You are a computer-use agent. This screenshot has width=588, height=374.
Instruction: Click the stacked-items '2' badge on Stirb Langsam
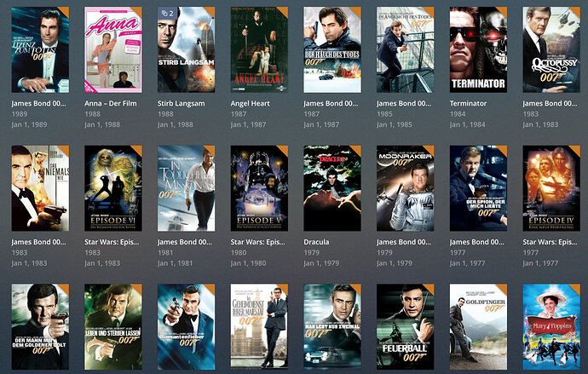[167, 14]
